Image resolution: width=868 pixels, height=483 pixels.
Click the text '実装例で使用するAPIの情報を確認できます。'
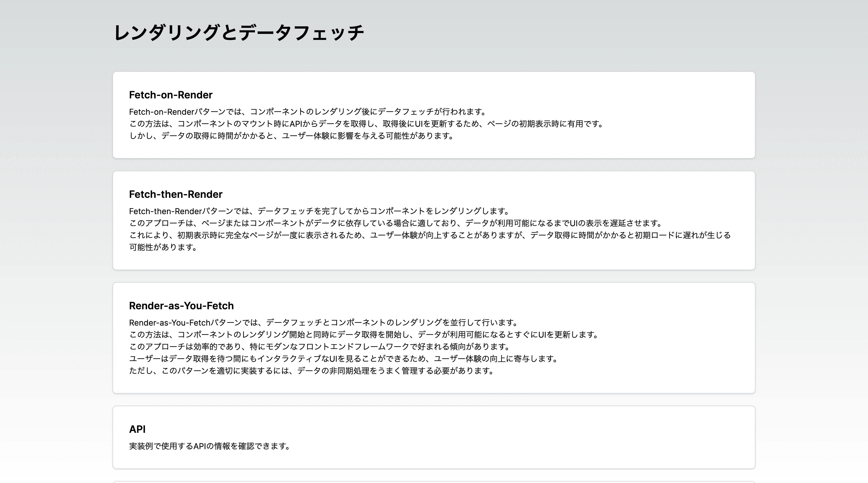210,446
